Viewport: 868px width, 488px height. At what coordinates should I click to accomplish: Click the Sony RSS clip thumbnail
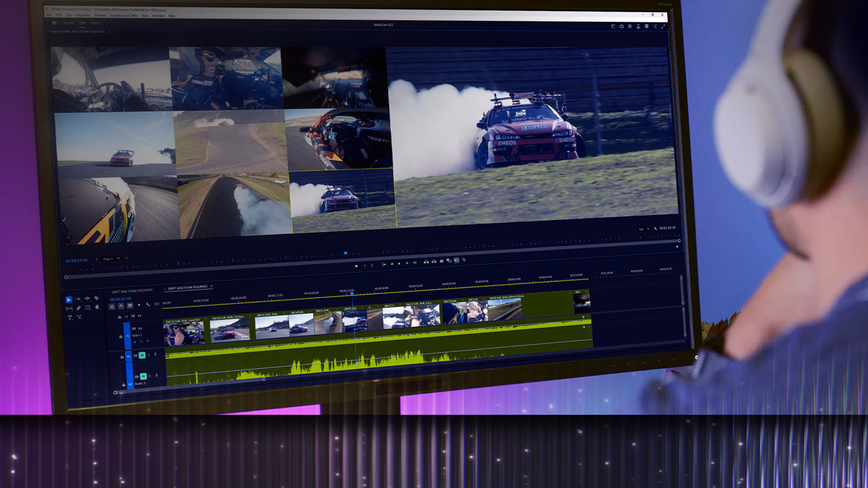(x=184, y=333)
